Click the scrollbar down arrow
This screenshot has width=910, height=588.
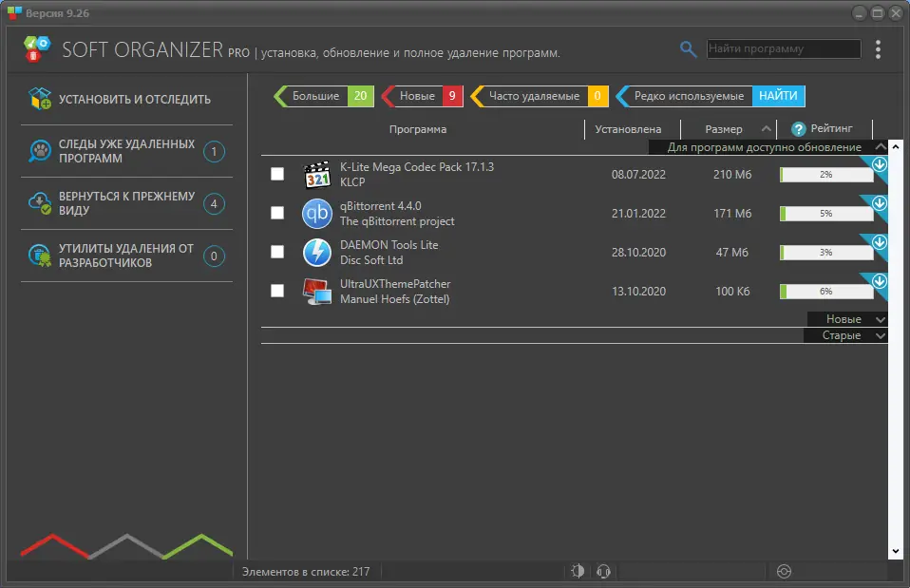[x=896, y=552]
